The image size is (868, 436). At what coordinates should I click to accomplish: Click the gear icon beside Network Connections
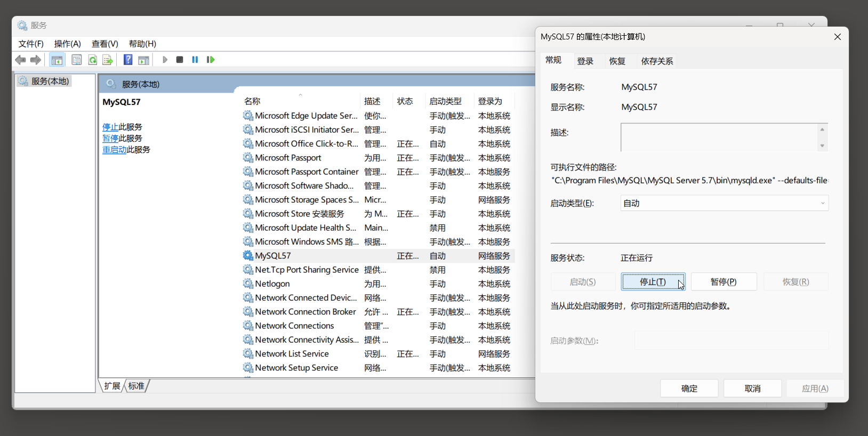coord(248,326)
